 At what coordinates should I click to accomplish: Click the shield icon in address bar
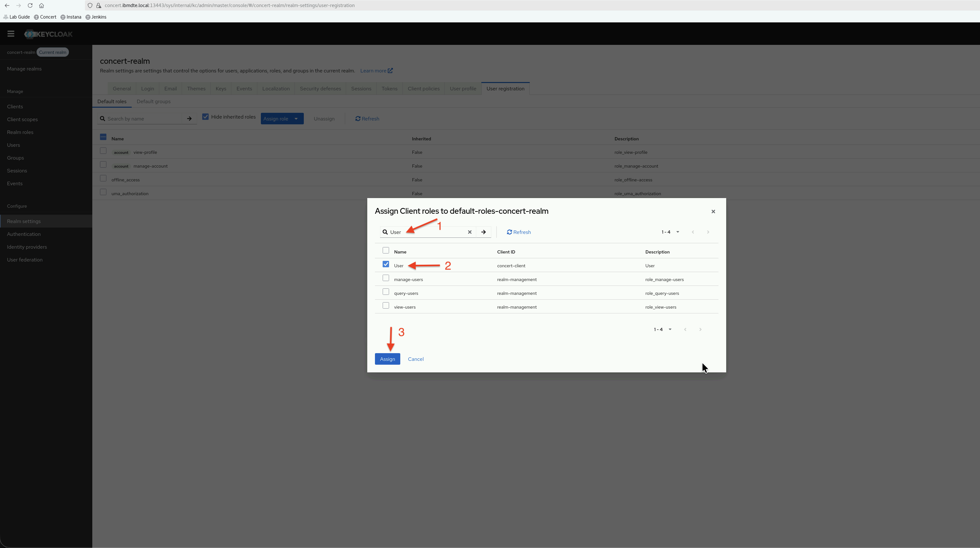coord(90,5)
